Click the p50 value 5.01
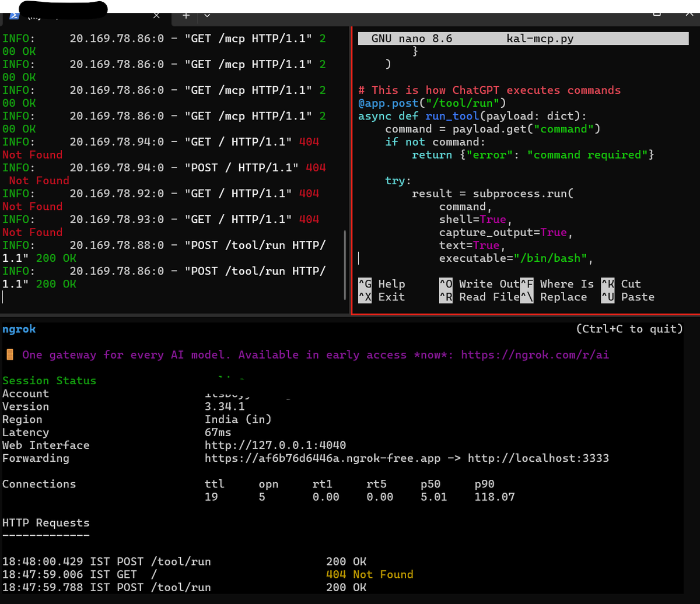Screen dimensions: 700x604 click(x=434, y=497)
